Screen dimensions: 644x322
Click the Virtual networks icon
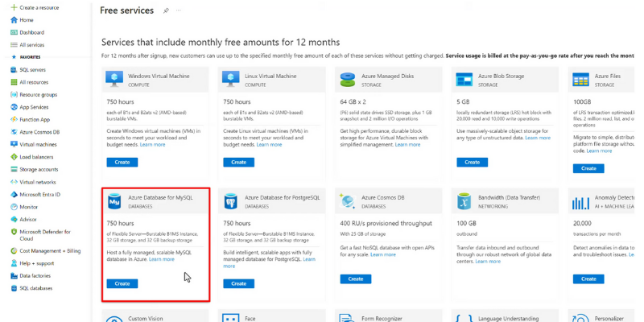coord(14,182)
